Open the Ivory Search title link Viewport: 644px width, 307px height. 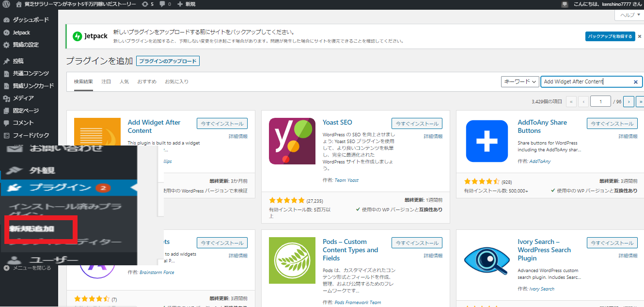544,250
